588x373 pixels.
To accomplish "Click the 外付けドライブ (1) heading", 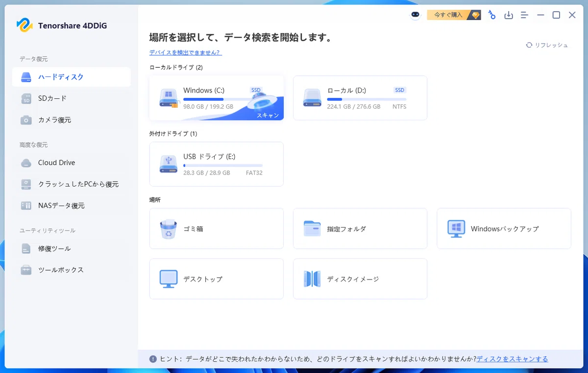I will pos(173,134).
